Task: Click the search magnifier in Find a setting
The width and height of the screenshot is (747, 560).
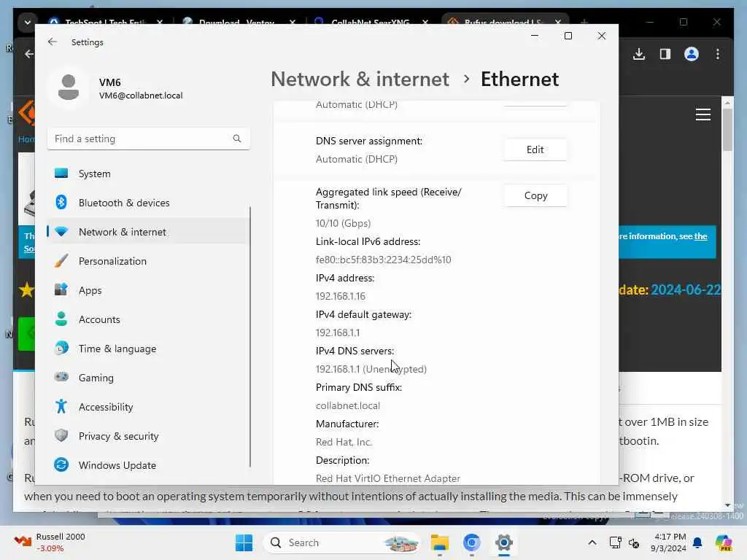Action: pos(237,139)
